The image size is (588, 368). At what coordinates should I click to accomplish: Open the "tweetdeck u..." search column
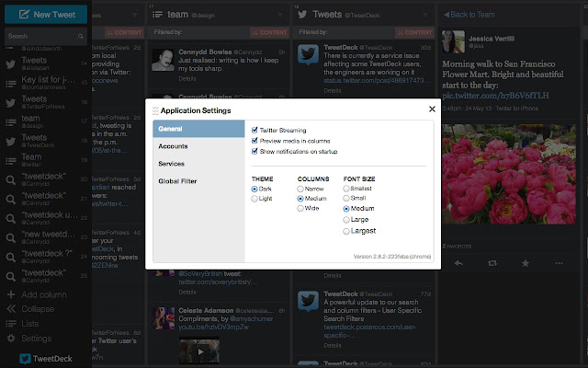point(46,218)
